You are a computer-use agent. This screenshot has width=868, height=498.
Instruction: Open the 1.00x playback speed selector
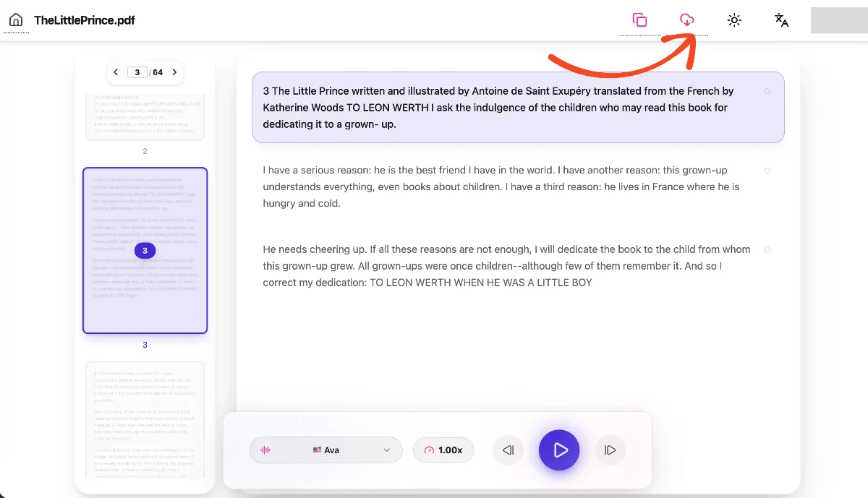click(443, 450)
